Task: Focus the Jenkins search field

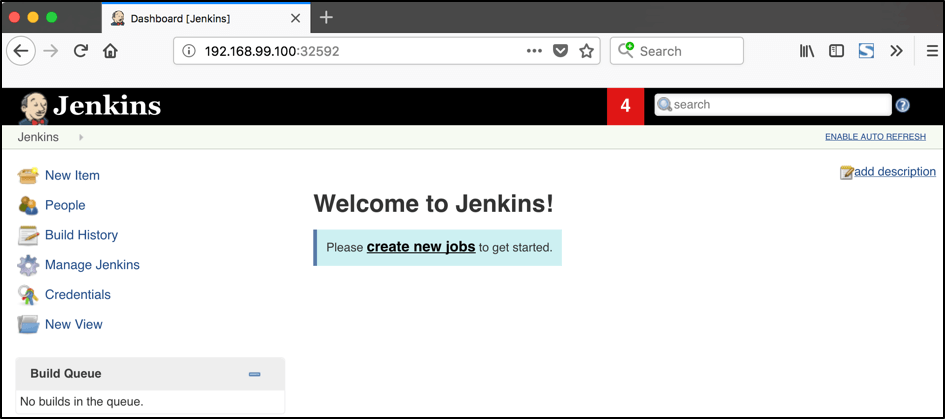Action: coord(773,105)
